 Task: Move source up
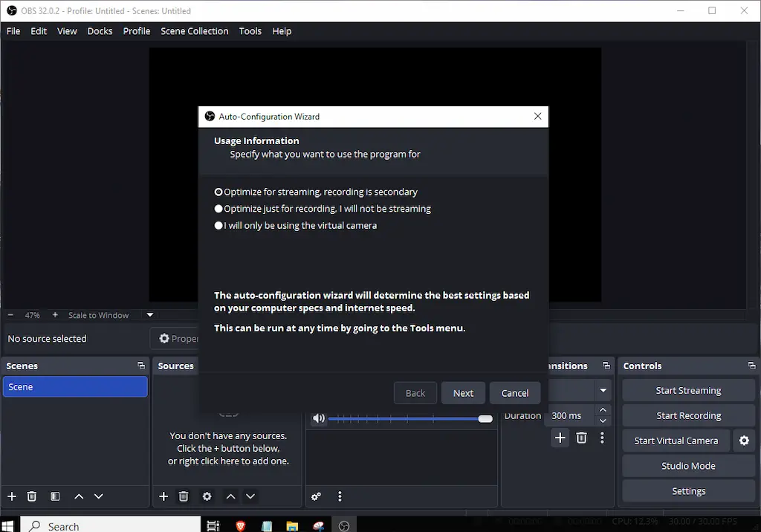click(x=230, y=496)
